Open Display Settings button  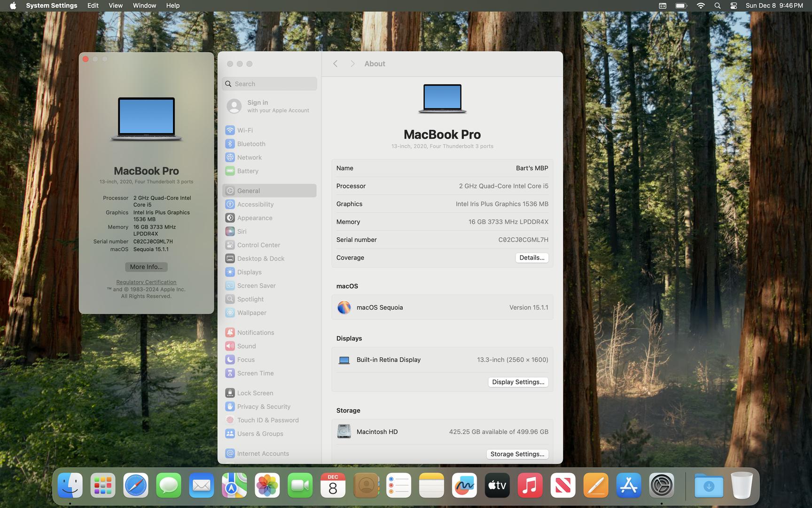[518, 382]
